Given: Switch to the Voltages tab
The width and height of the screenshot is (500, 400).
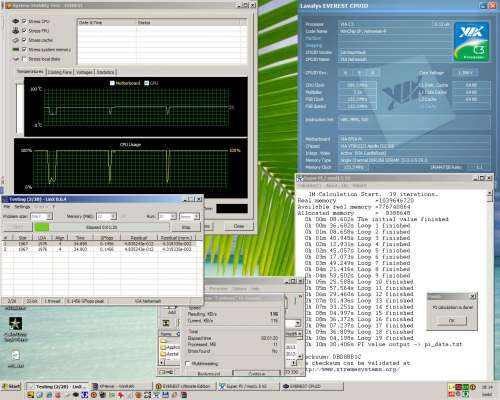Looking at the screenshot, I should click(84, 72).
